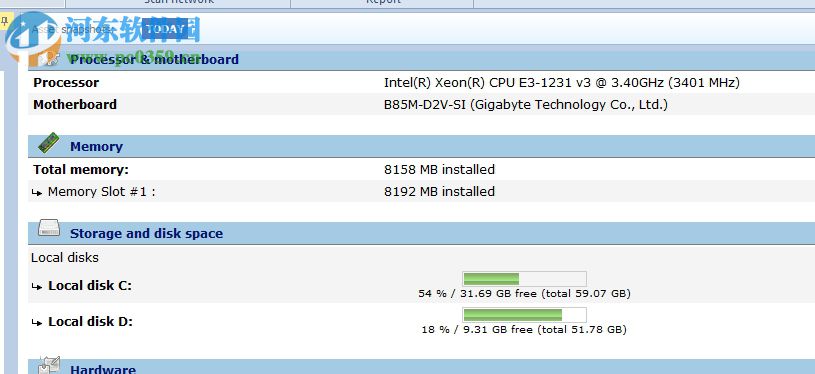Click the Storage and disk space drive icon

tap(49, 229)
